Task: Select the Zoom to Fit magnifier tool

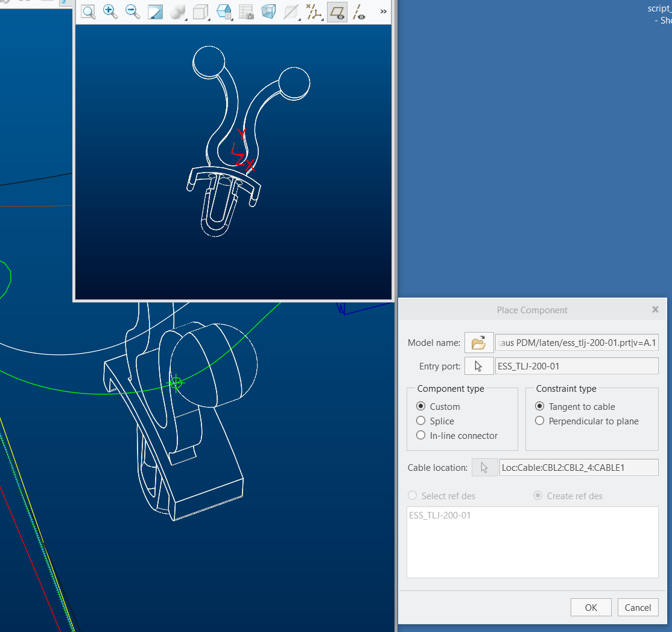Action: pyautogui.click(x=88, y=11)
